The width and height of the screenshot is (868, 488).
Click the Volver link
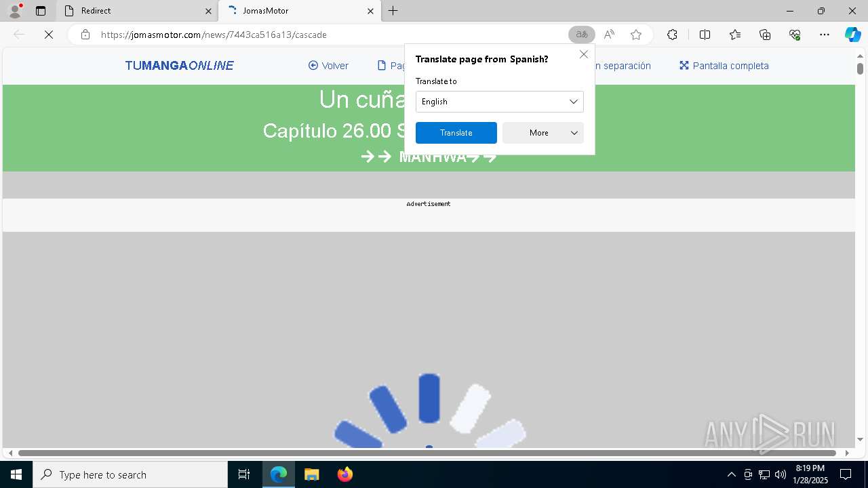(x=328, y=66)
